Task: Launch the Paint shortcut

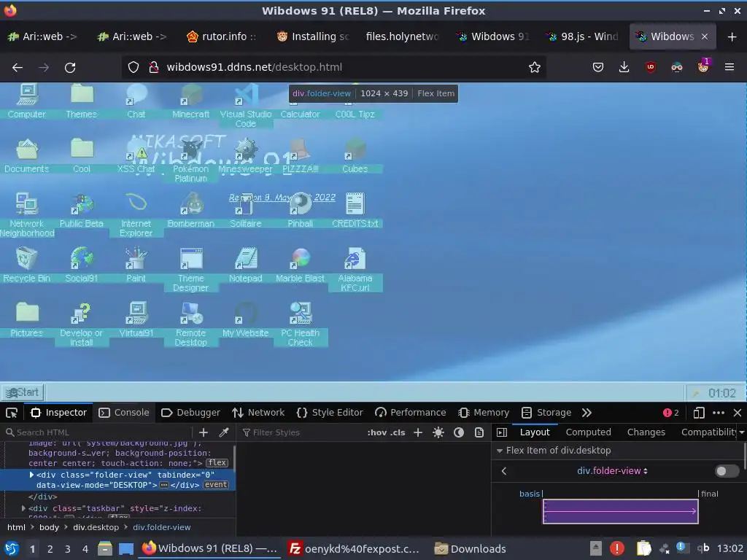Action: 136,265
